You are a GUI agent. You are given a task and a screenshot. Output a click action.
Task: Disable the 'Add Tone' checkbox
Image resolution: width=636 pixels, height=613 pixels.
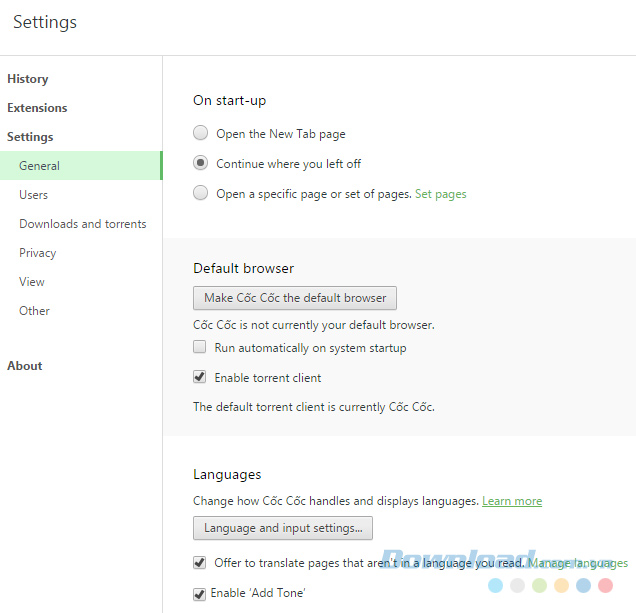(200, 594)
